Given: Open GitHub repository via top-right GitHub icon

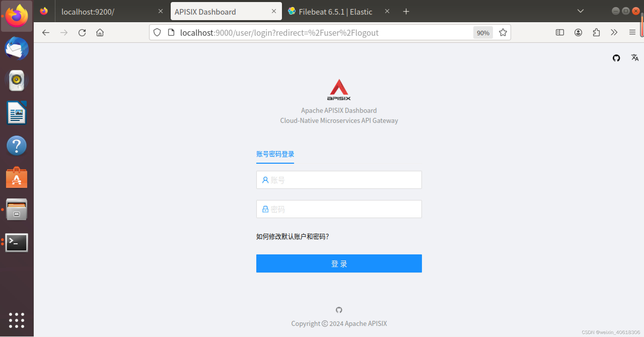Looking at the screenshot, I should point(616,58).
